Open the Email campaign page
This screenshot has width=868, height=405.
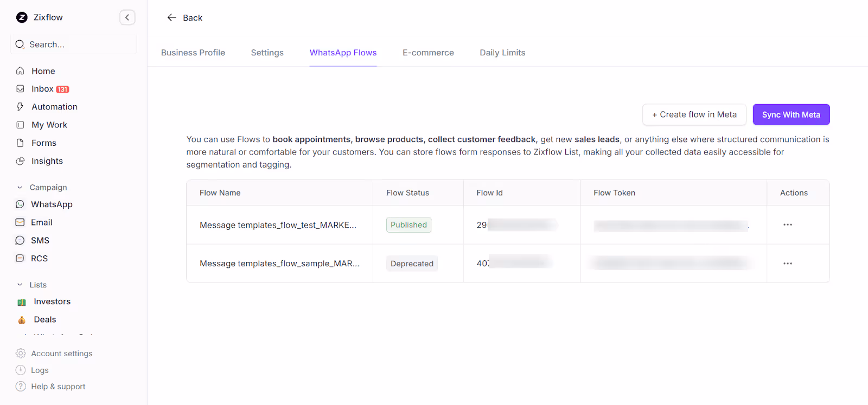tap(42, 222)
